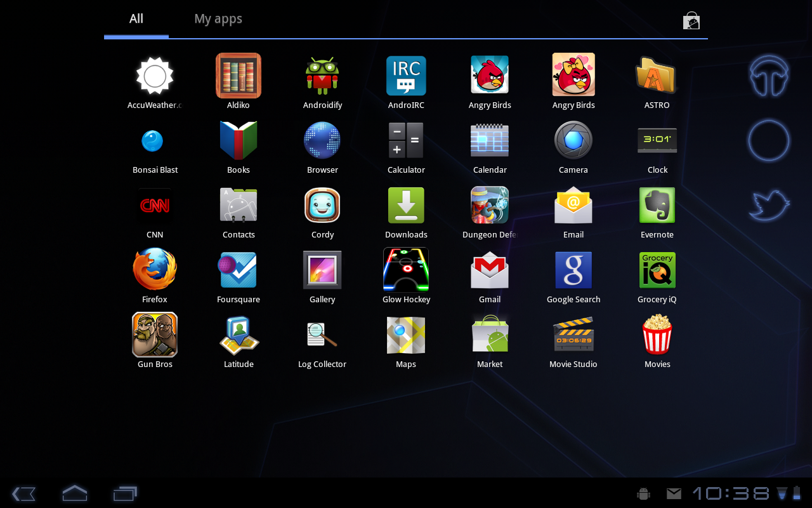This screenshot has height=508, width=812.
Task: Open the Calculator app
Action: coord(406,140)
